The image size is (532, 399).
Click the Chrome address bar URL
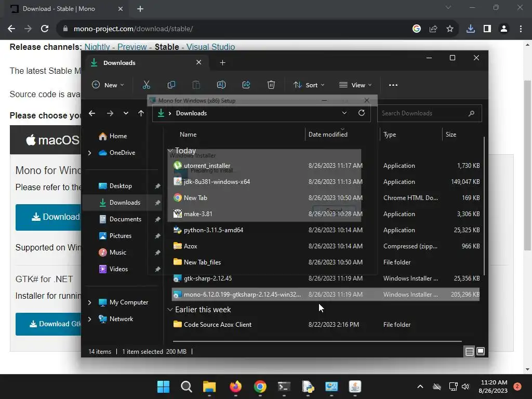(x=134, y=29)
